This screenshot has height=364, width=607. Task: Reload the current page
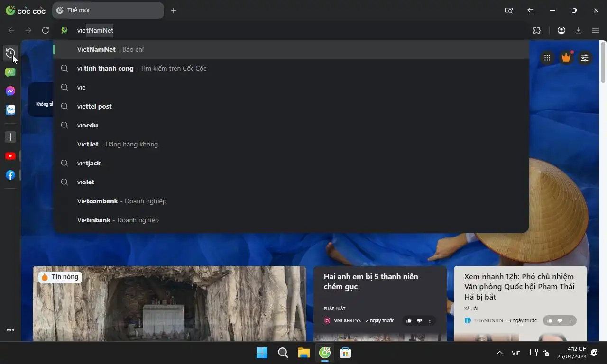point(46,30)
